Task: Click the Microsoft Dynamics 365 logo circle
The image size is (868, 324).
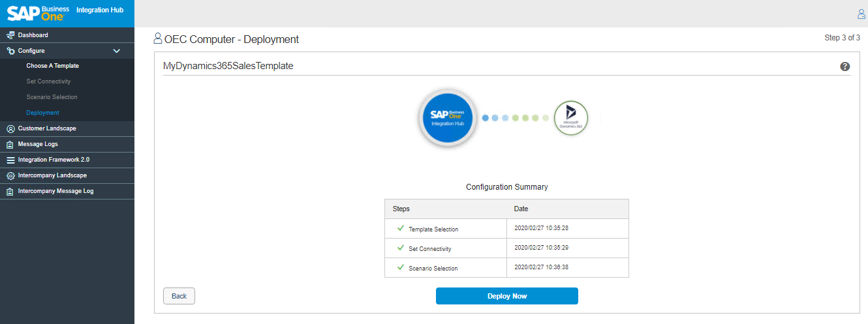Action: (570, 118)
